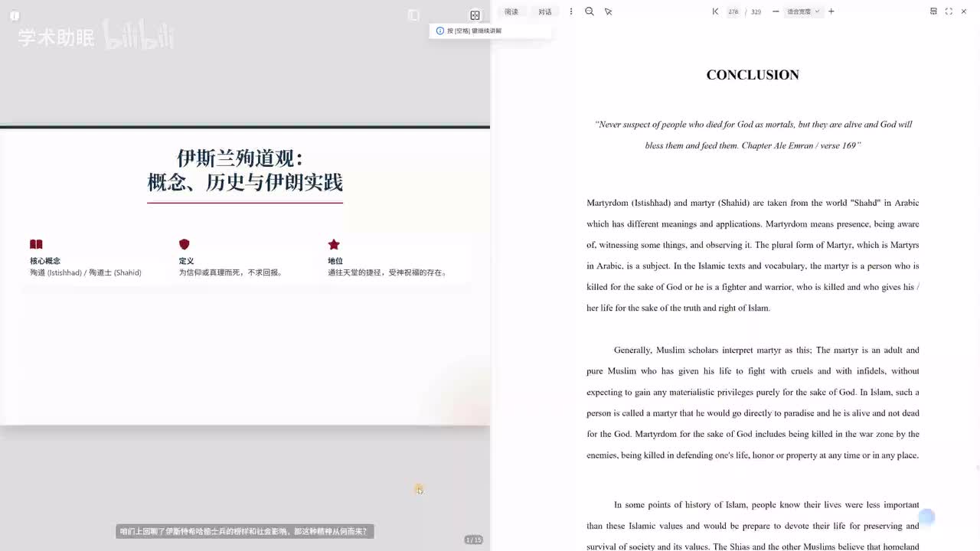Close the PDF viewer panel
The width and height of the screenshot is (980, 551).
pos(964,11)
